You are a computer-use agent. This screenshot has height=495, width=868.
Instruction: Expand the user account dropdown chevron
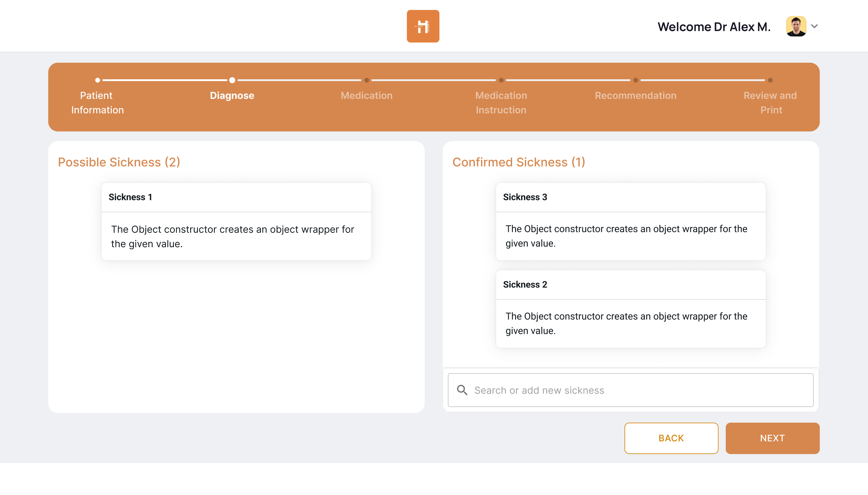click(814, 26)
